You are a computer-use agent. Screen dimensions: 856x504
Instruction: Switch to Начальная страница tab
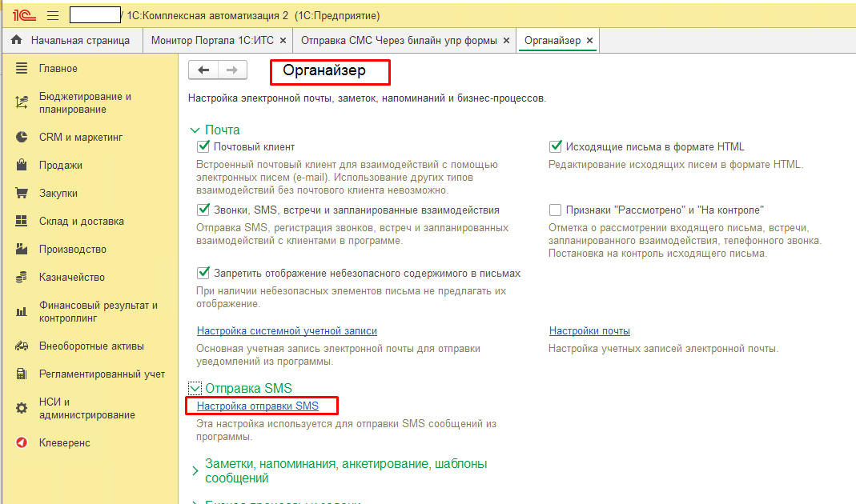point(73,40)
